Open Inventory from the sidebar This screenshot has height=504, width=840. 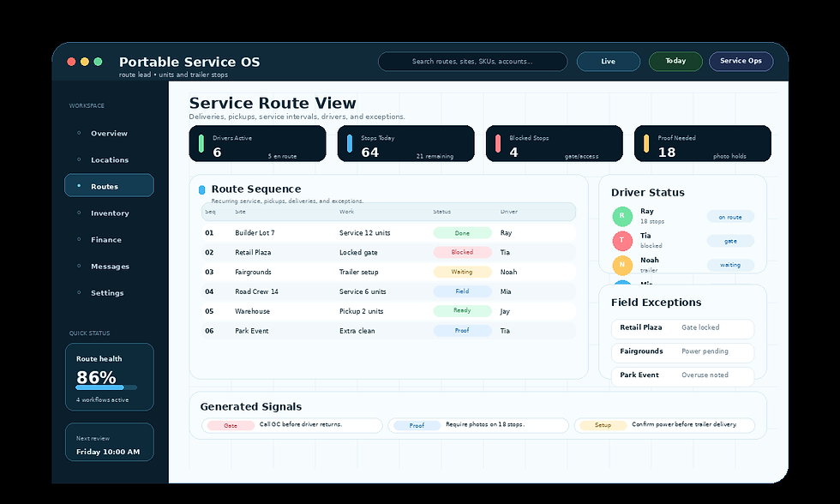[110, 213]
